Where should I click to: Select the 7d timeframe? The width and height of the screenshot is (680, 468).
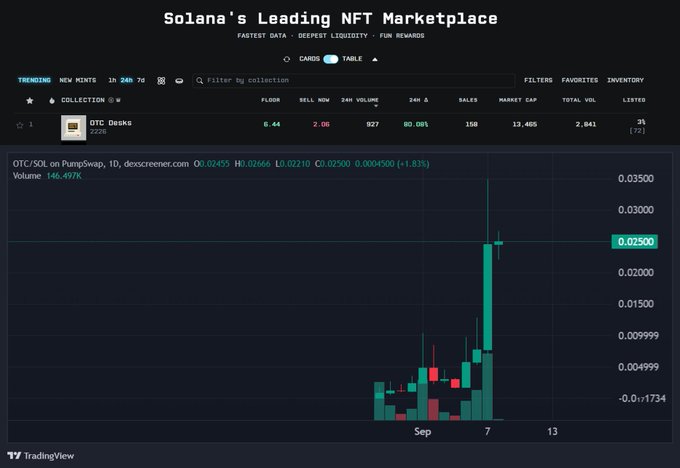click(141, 80)
